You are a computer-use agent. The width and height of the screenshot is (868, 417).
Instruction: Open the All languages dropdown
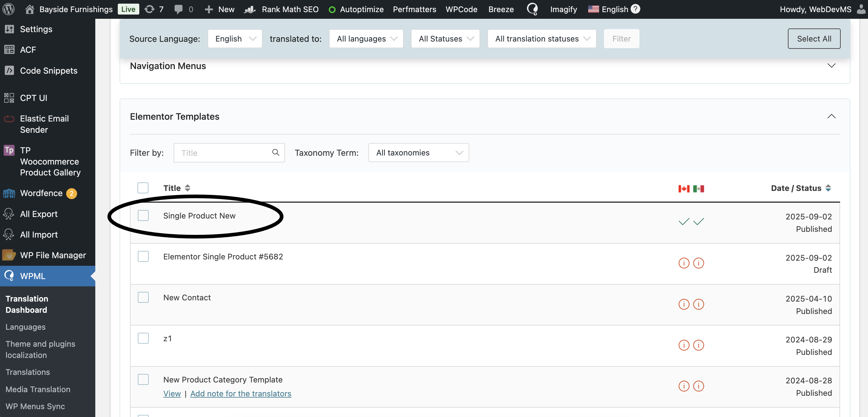coord(366,39)
